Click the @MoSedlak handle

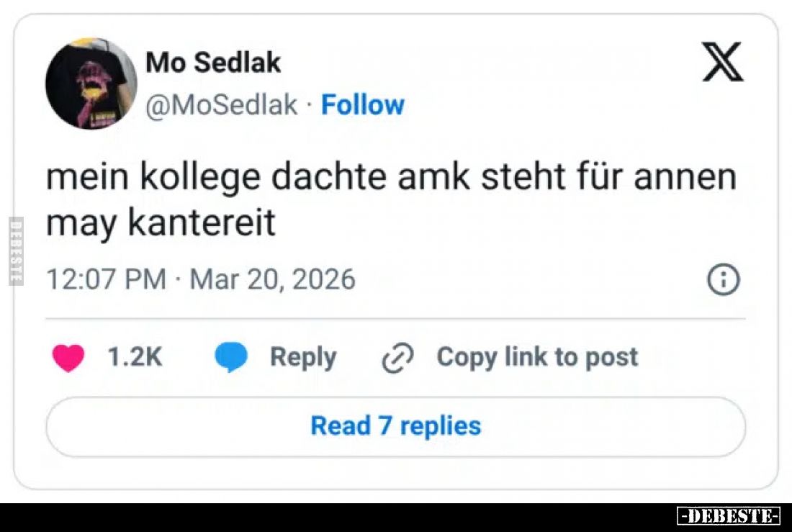click(x=222, y=105)
